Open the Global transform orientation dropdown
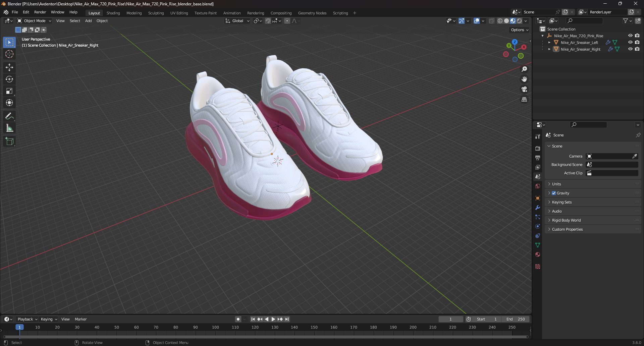 click(x=237, y=21)
